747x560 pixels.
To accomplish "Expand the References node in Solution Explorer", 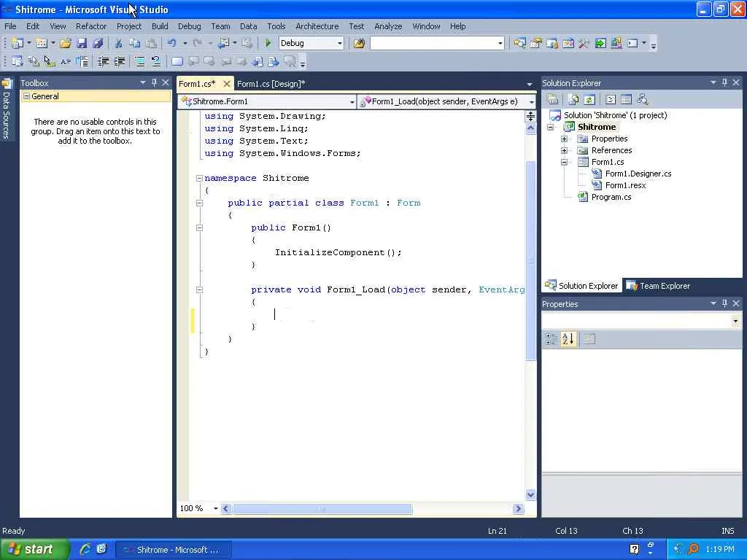I will coord(564,150).
